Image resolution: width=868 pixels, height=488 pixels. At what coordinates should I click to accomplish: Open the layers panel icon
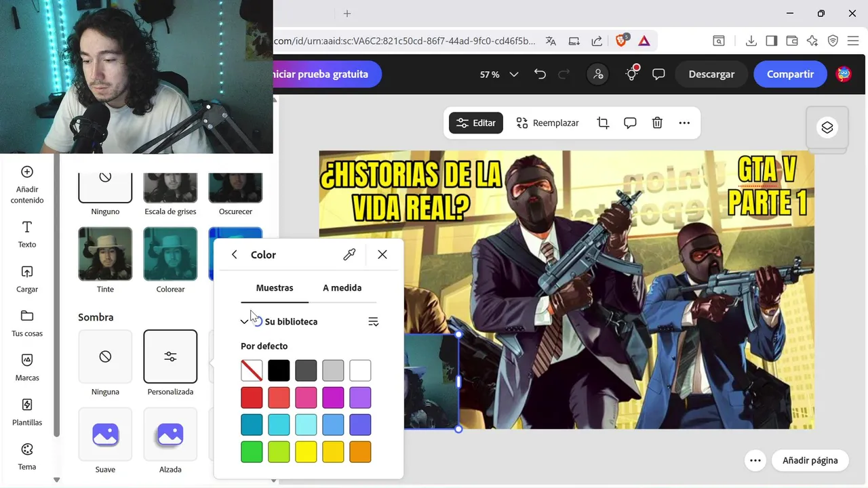pos(827,127)
